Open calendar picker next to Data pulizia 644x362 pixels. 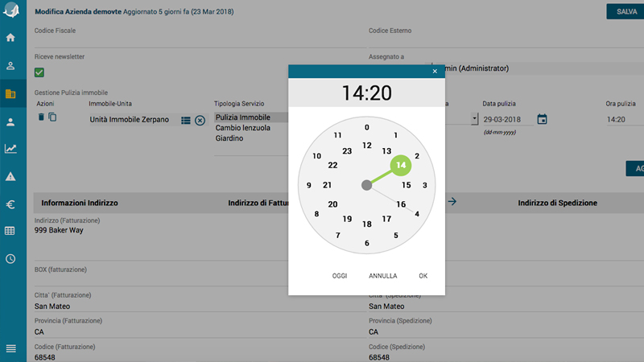click(x=542, y=119)
